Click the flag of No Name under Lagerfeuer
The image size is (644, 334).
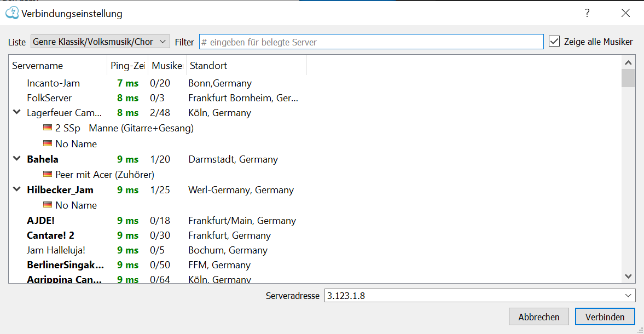point(48,144)
